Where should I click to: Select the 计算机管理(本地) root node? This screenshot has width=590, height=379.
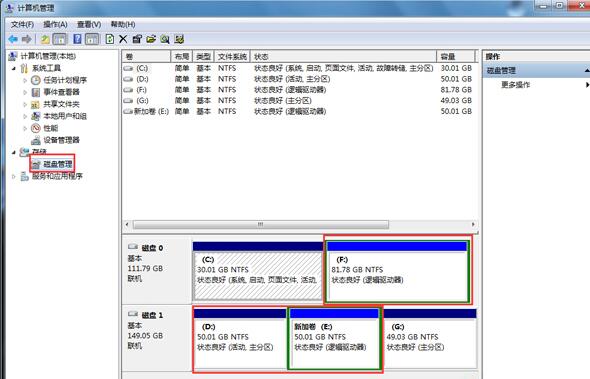coord(48,56)
